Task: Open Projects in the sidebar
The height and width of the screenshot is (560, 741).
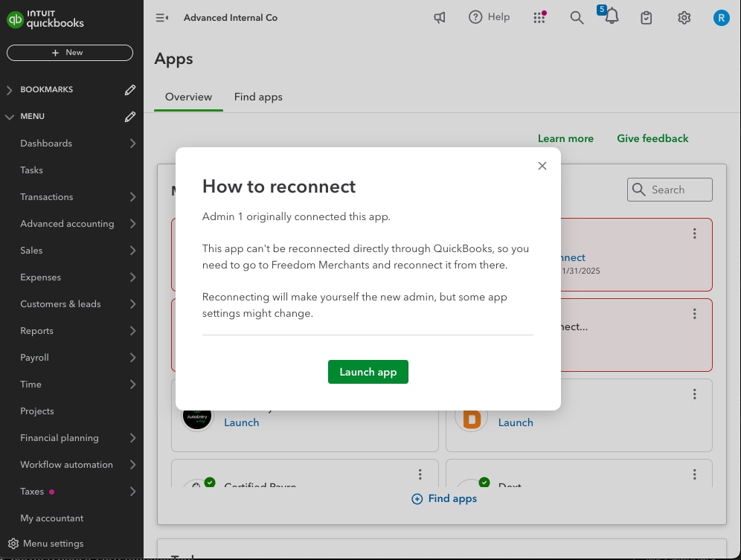Action: click(37, 411)
